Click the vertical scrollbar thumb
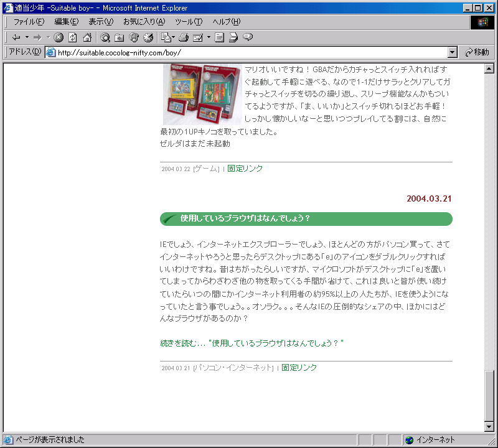The height and width of the screenshot is (448, 498). point(489,396)
